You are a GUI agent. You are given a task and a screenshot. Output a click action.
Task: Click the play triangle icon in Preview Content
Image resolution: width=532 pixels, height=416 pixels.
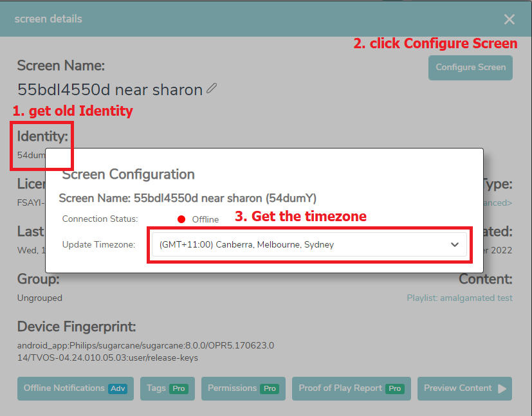[502, 388]
